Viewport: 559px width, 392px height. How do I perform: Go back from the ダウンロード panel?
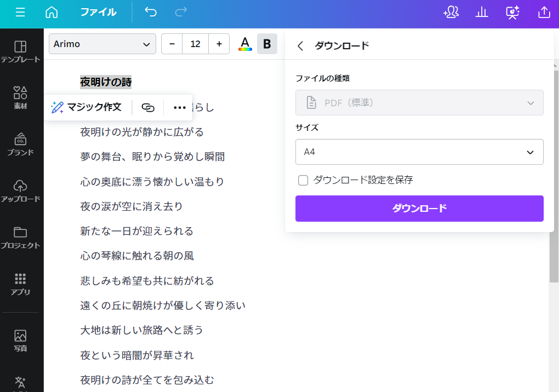(x=300, y=46)
